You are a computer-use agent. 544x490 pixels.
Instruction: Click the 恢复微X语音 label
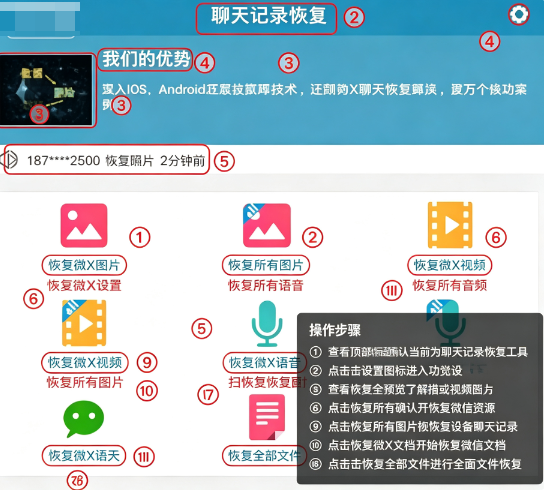pyautogui.click(x=264, y=362)
